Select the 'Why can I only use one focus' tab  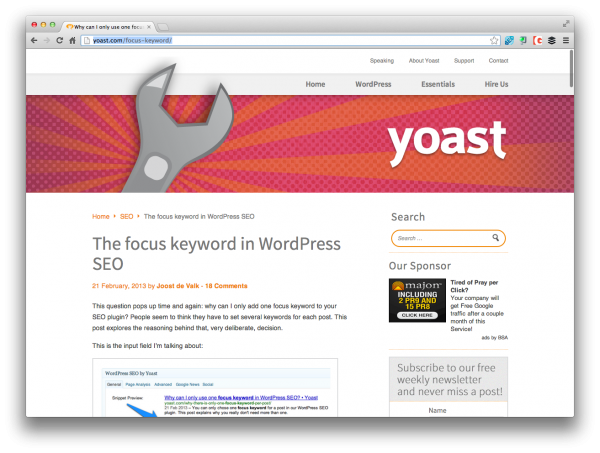pyautogui.click(x=107, y=27)
